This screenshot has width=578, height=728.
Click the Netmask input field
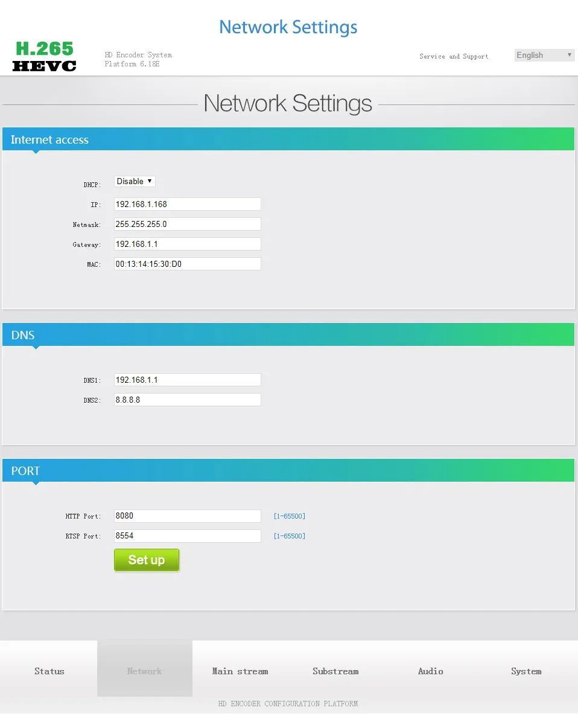(188, 224)
